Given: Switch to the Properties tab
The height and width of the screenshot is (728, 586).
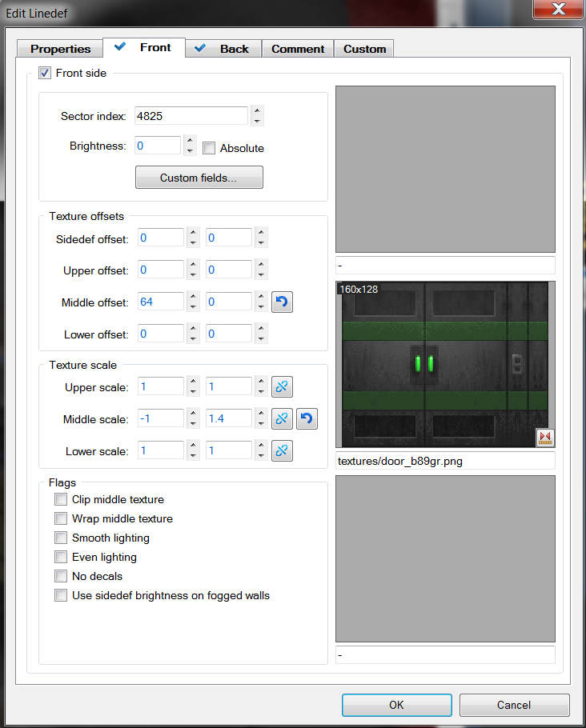Looking at the screenshot, I should pyautogui.click(x=60, y=49).
